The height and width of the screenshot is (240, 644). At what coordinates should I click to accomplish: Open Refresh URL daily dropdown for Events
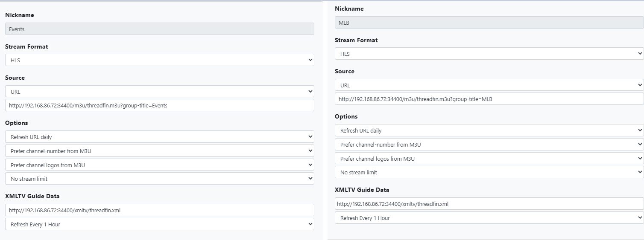[159, 137]
